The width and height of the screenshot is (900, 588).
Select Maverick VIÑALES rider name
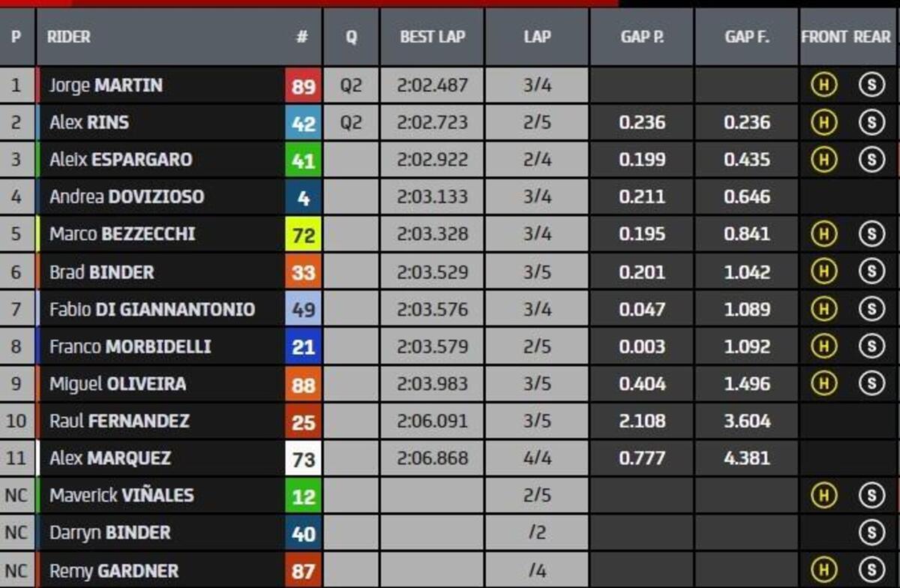click(121, 496)
